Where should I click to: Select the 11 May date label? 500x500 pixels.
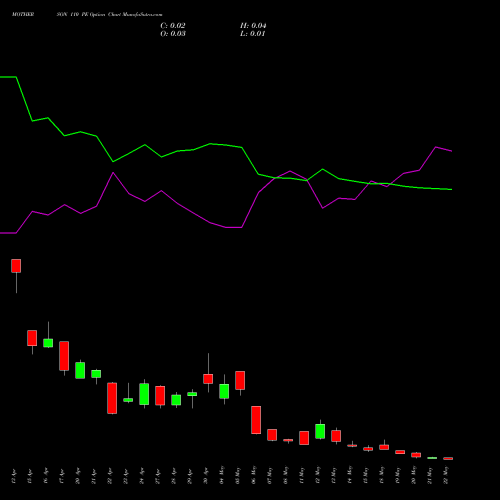coord(301,475)
